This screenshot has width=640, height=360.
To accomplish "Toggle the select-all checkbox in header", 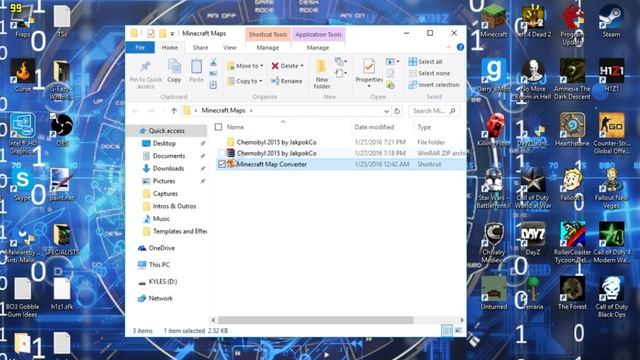I will click(x=218, y=127).
